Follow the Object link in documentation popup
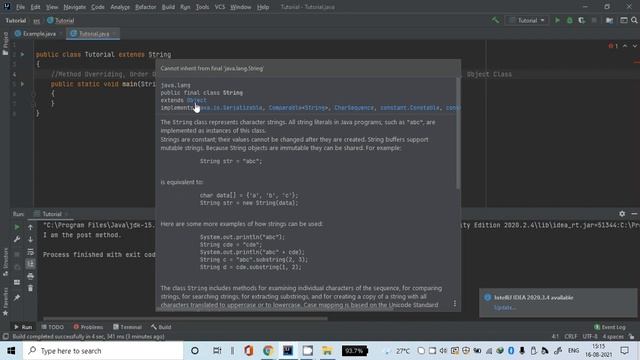 coord(197,100)
